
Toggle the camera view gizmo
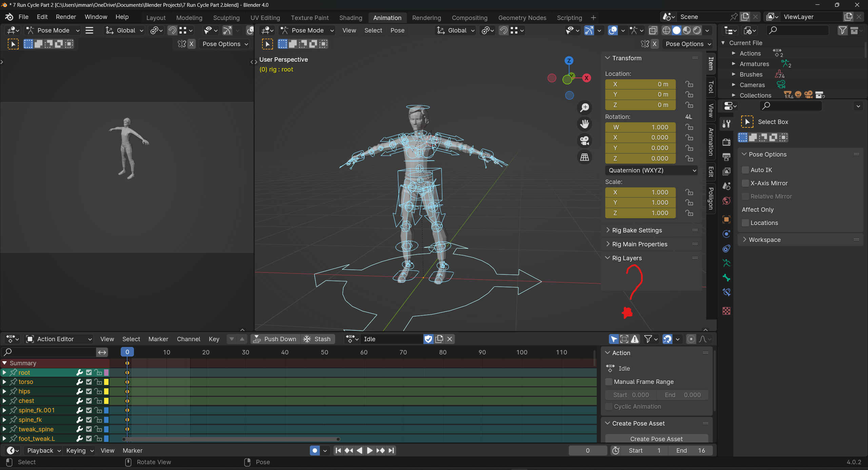(585, 141)
